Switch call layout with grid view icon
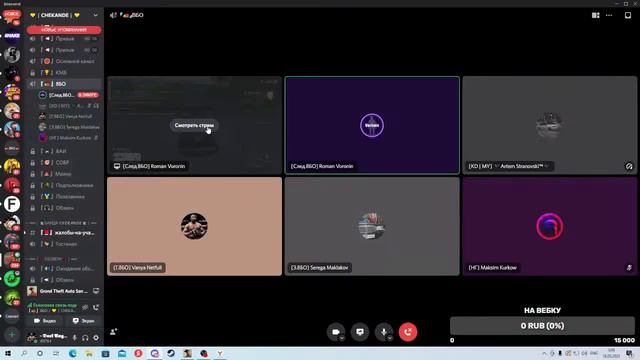The image size is (640, 360). 596,15
